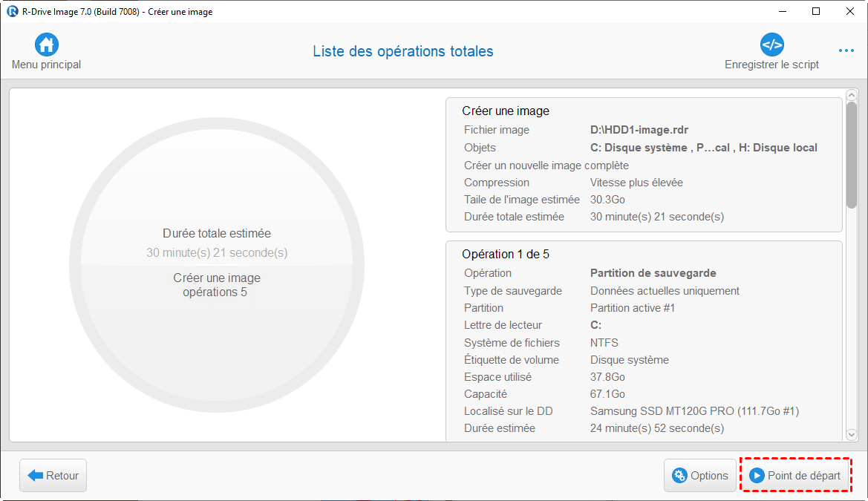
Task: Click the Objets value C: Disque système
Action: coord(704,148)
